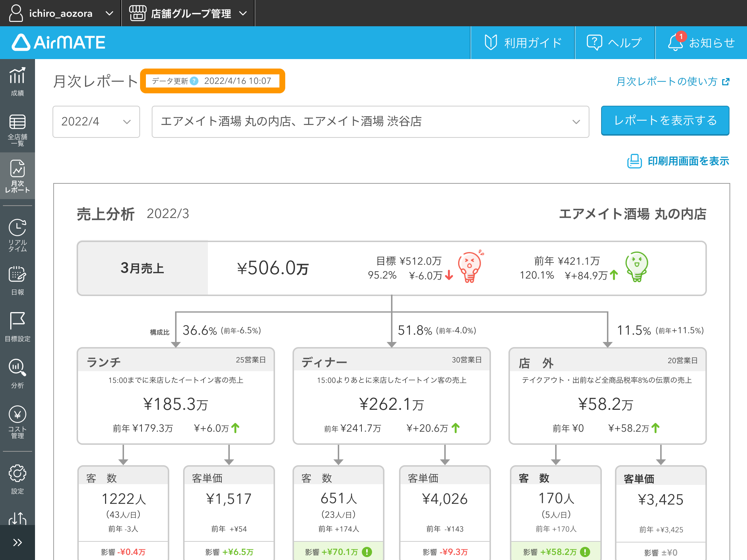
Task: Click the 売上分析 section heading
Action: [x=106, y=214]
